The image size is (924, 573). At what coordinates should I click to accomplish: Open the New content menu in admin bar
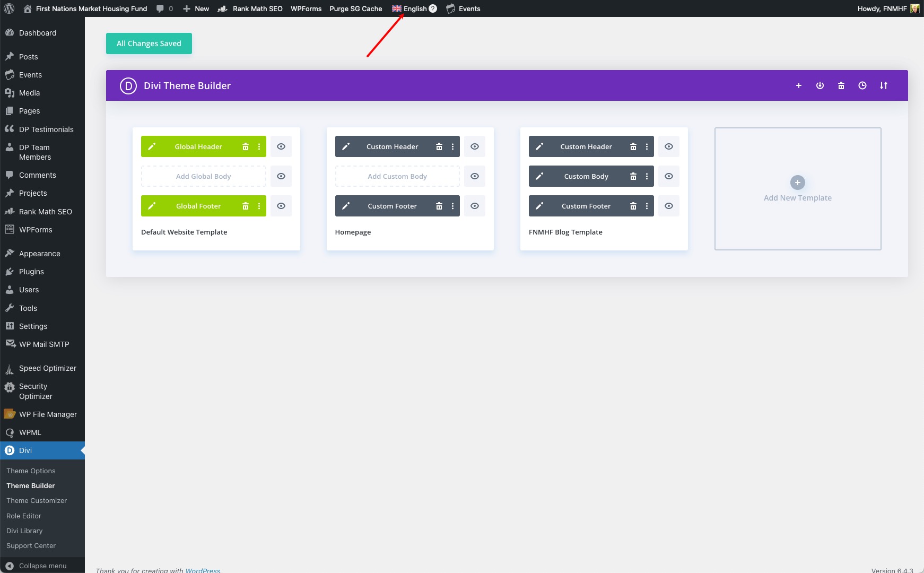196,8
